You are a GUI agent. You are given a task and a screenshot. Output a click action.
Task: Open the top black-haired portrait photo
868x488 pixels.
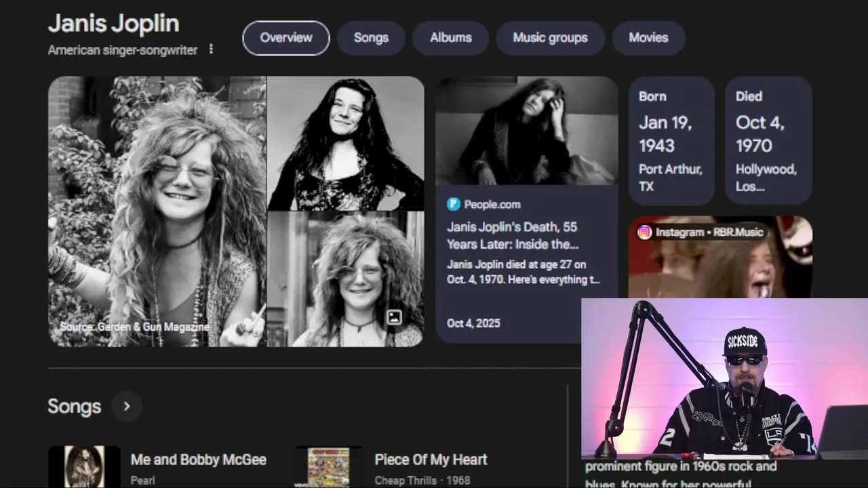tap(346, 143)
